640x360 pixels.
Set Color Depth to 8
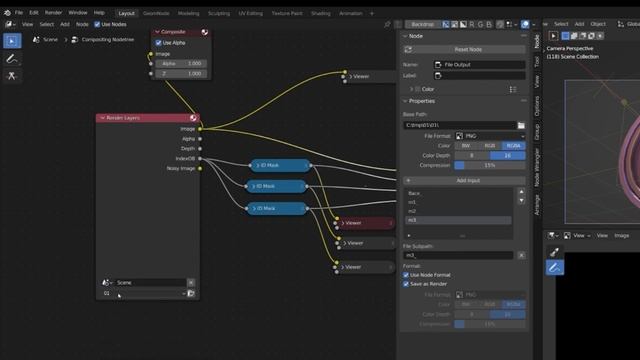pos(472,156)
